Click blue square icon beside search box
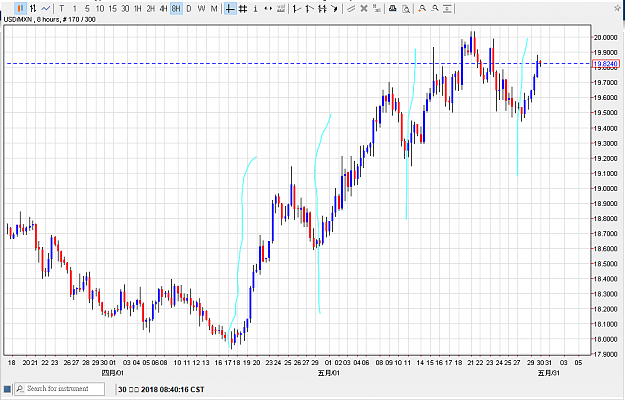 pos(7,389)
